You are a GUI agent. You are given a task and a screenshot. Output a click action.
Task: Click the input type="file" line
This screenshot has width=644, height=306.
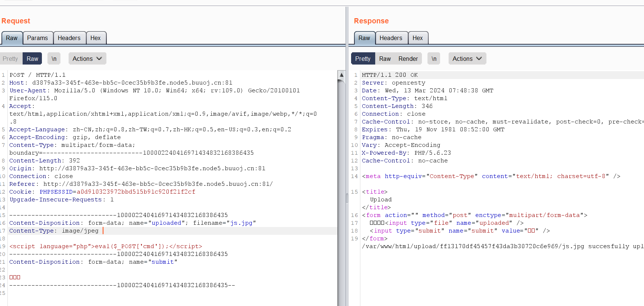coord(446,223)
